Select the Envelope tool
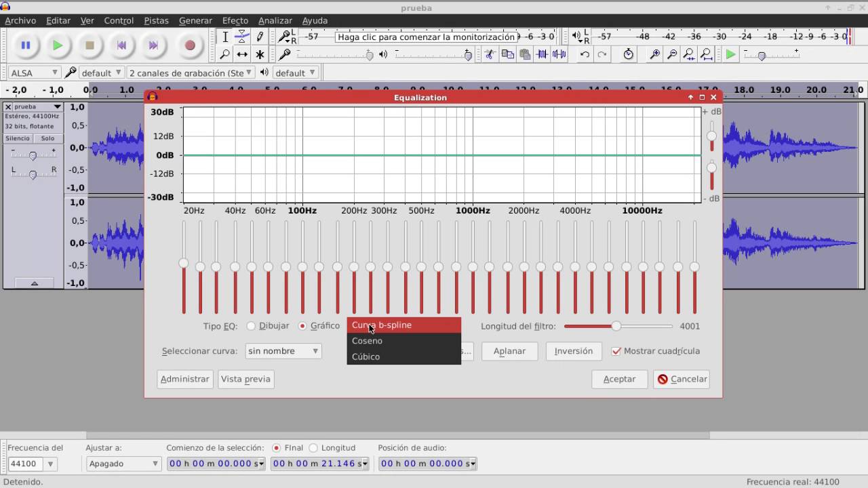868x488 pixels. click(x=242, y=37)
